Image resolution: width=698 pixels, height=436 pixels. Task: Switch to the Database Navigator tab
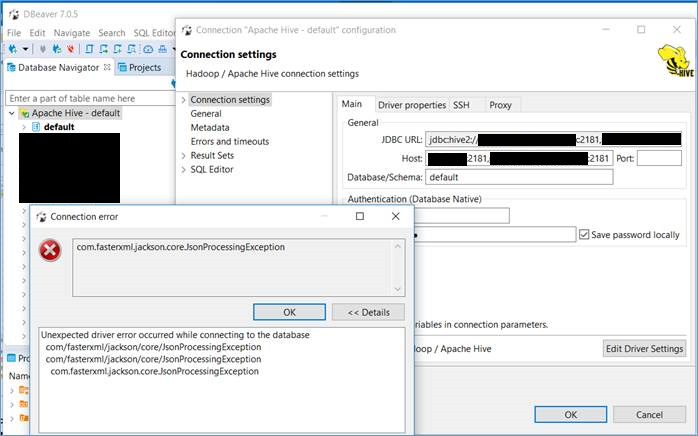click(58, 68)
